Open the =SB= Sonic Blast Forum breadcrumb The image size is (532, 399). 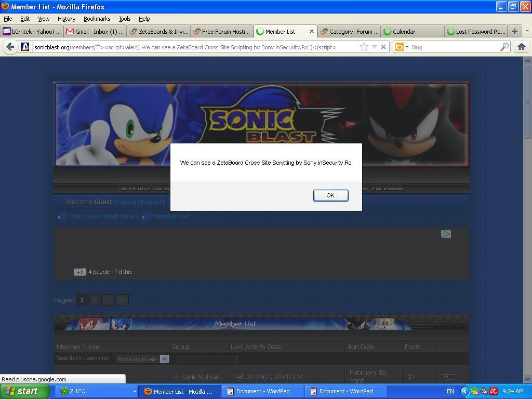tap(104, 216)
